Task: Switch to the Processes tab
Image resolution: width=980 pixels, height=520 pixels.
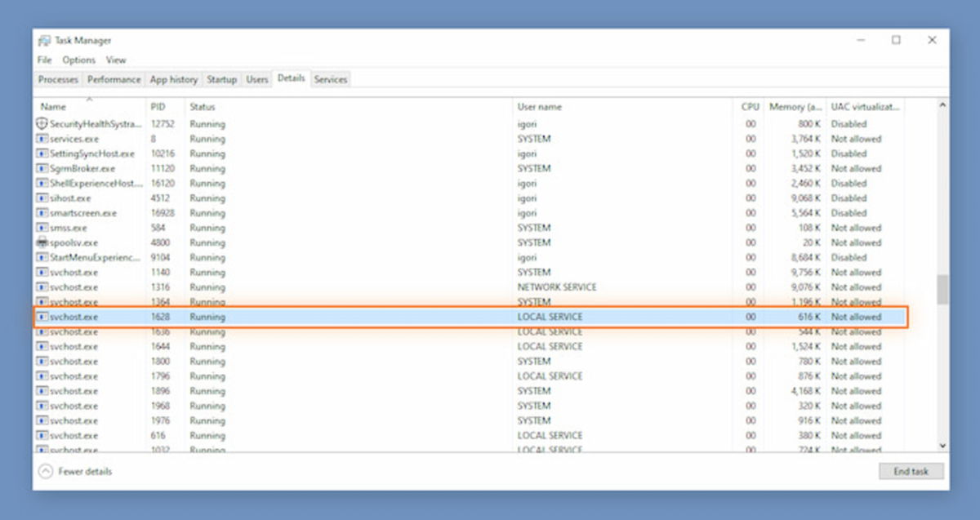Action: tap(58, 79)
